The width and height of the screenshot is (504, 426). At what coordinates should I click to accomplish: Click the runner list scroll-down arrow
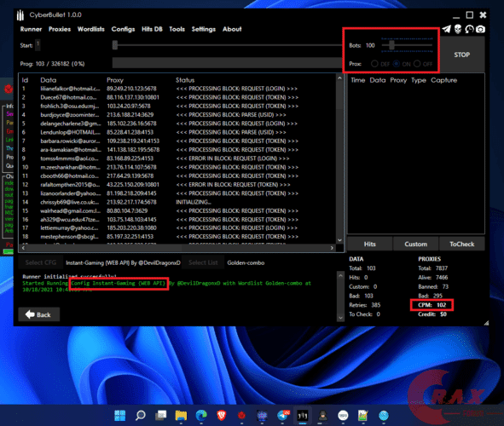(339, 240)
